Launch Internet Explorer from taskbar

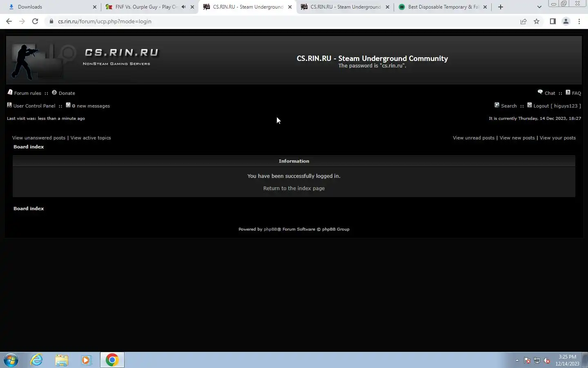[37, 360]
